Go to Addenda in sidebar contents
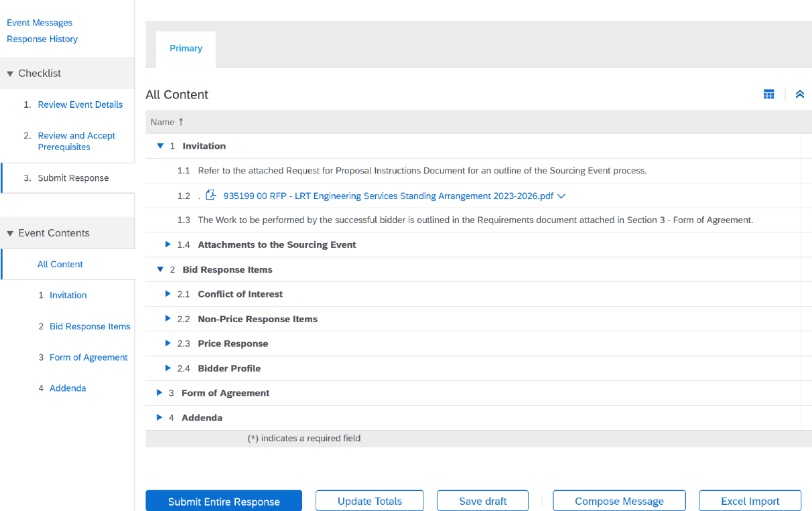The image size is (812, 511). [x=68, y=388]
